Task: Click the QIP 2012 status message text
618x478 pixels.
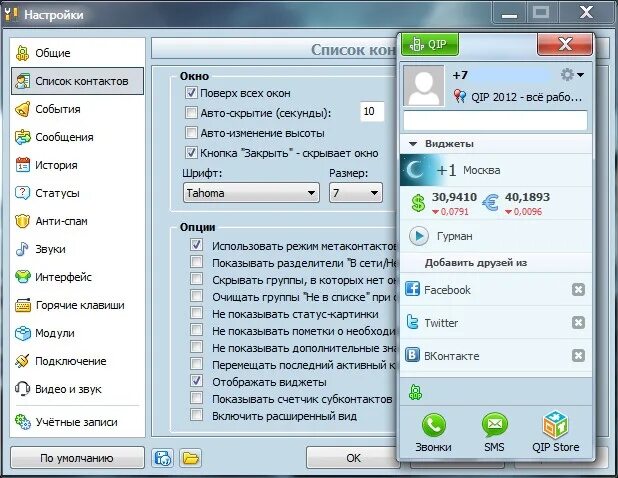Action: (526, 97)
